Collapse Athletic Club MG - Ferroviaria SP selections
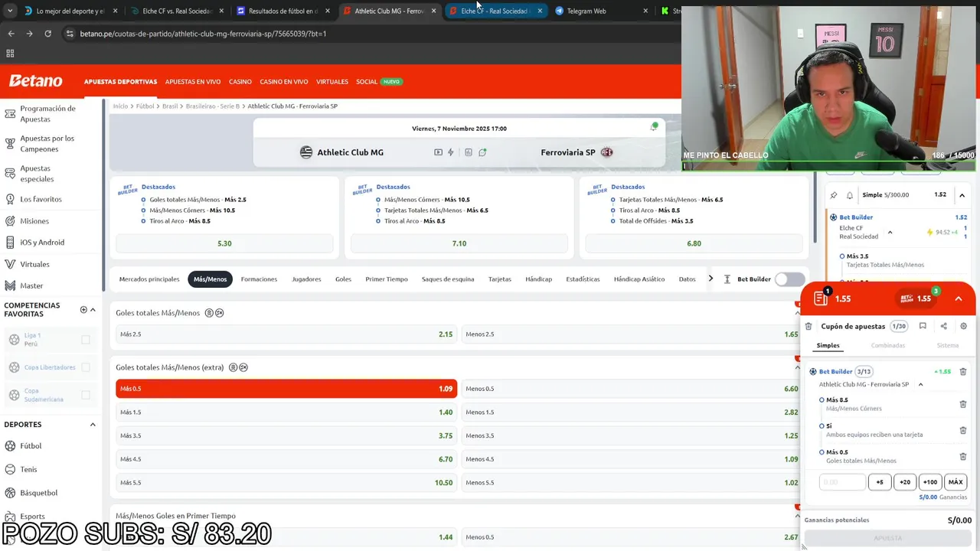The width and height of the screenshot is (980, 551). (x=920, y=384)
